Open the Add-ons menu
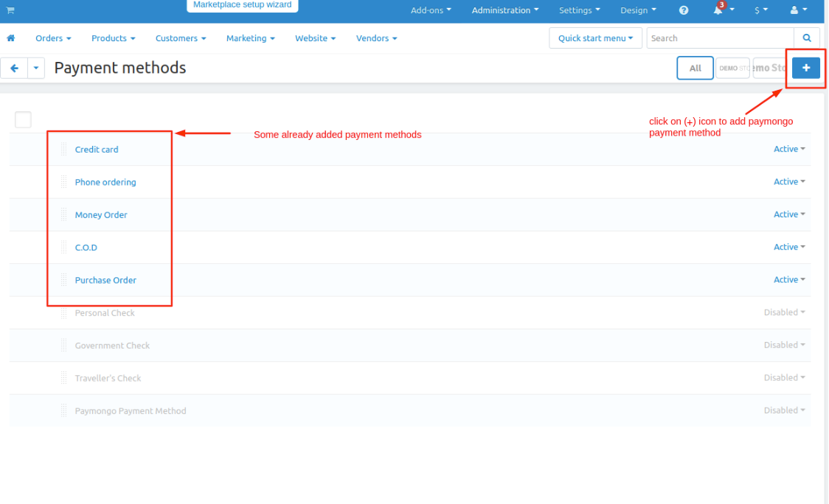Viewport: 829px width, 504px height. pyautogui.click(x=431, y=10)
